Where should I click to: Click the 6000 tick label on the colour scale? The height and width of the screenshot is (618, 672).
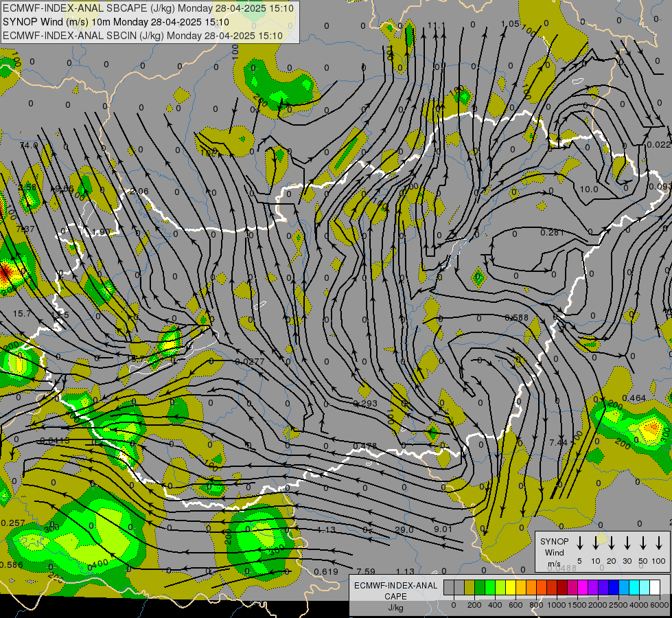pos(659,605)
